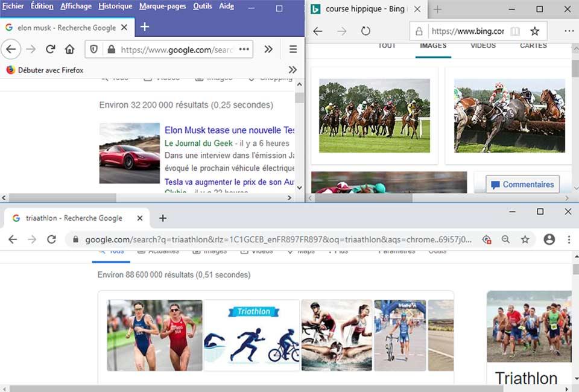This screenshot has width=579, height=392.
Task: Switch to Bing CARTES tab
Action: pyautogui.click(x=533, y=46)
